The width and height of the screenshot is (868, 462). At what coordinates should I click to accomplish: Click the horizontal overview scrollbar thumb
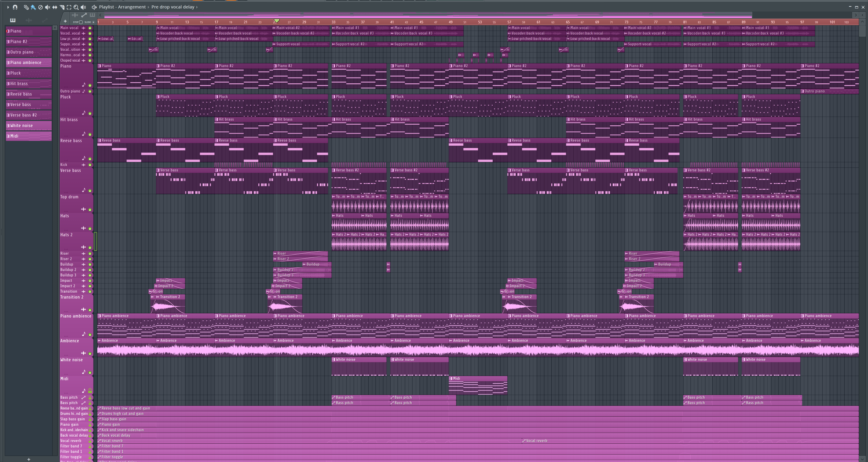click(x=428, y=15)
